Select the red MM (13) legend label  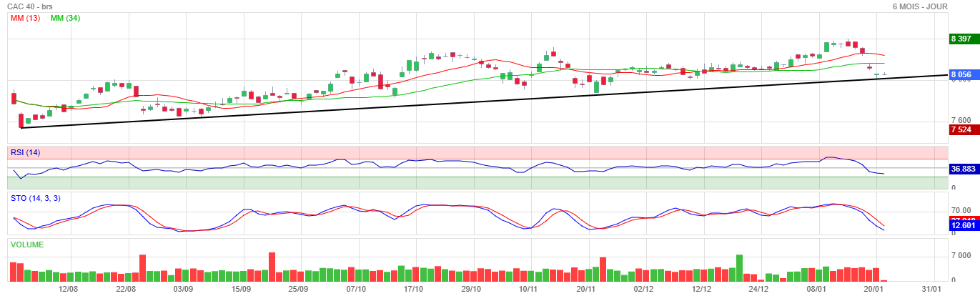[25, 18]
